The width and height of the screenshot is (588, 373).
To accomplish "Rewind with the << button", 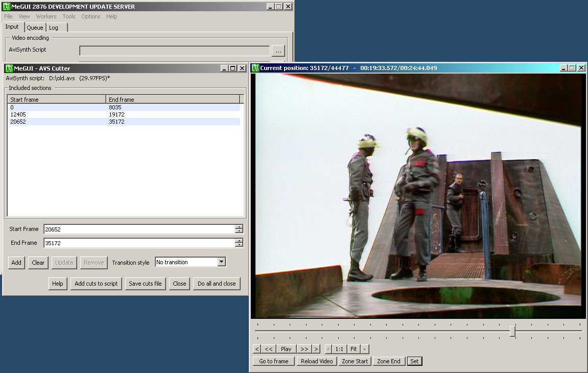I will [x=269, y=349].
